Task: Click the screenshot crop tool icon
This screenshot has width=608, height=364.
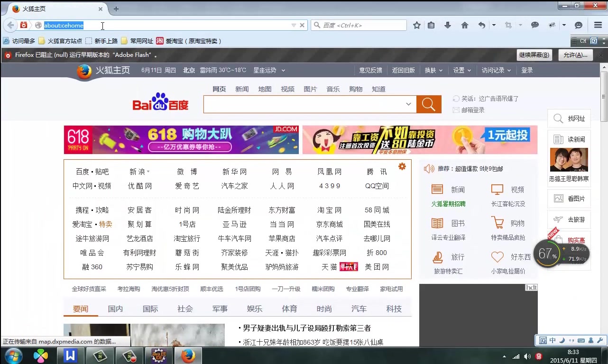Action: tap(508, 25)
